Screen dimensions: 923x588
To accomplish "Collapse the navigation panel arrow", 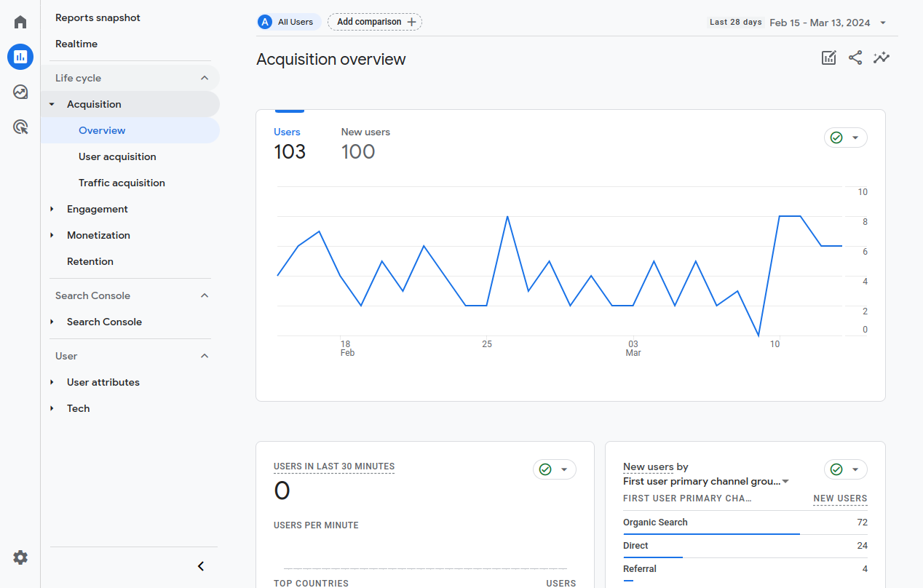I will [201, 566].
